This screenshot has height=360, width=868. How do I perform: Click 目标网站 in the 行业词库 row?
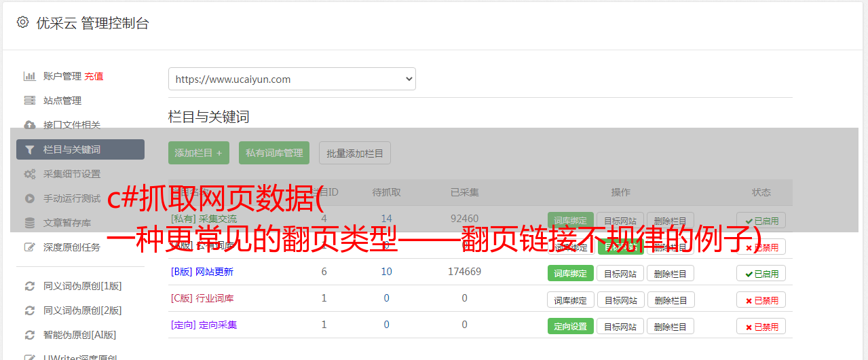[x=621, y=300]
